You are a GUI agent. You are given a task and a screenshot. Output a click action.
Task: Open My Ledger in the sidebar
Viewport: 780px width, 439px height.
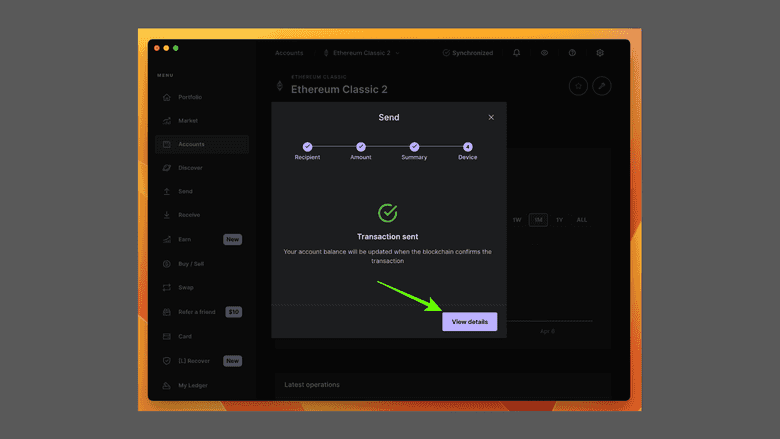191,385
